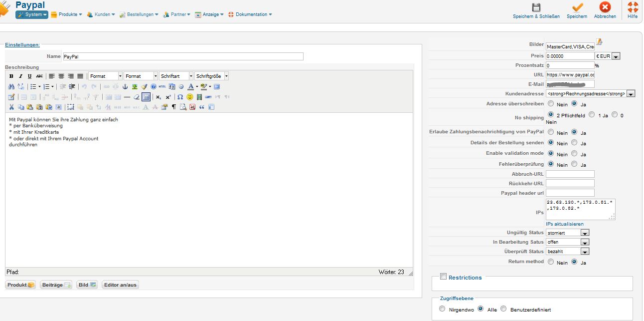Toggle italic formatting in the editor
This screenshot has width=644, height=321.
[20, 76]
